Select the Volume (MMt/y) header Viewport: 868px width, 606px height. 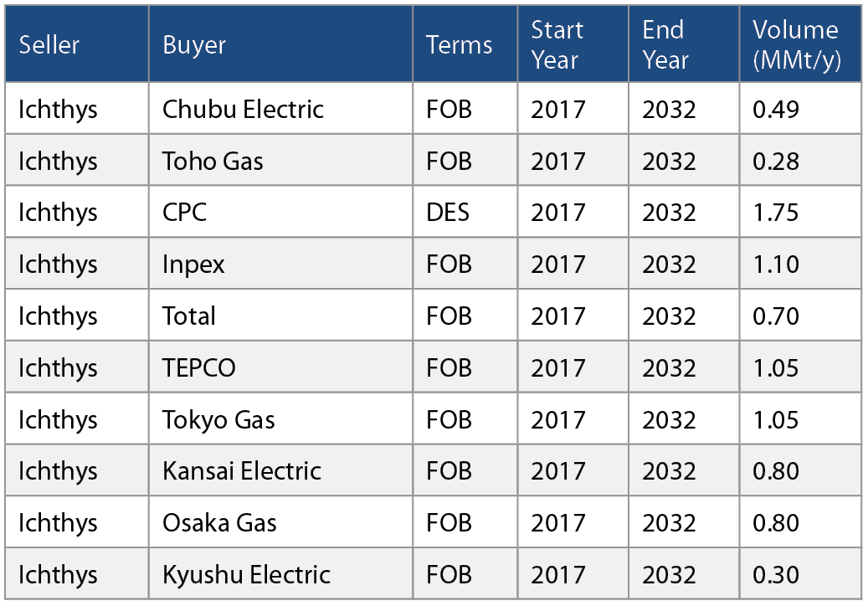pos(800,44)
